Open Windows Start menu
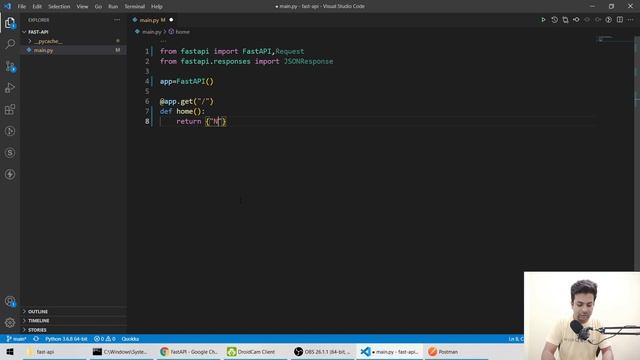The width and height of the screenshot is (640, 360). [x=10, y=351]
